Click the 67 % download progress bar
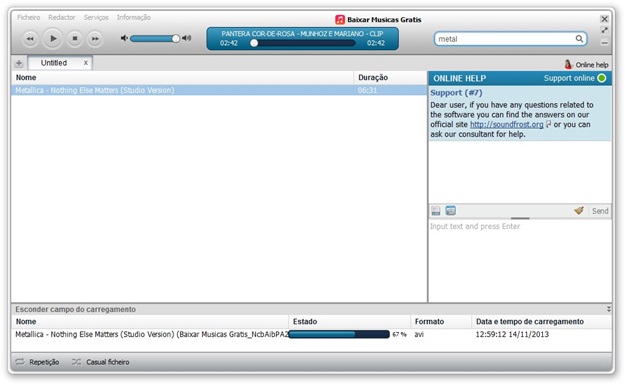The width and height of the screenshot is (625, 385). click(x=339, y=334)
